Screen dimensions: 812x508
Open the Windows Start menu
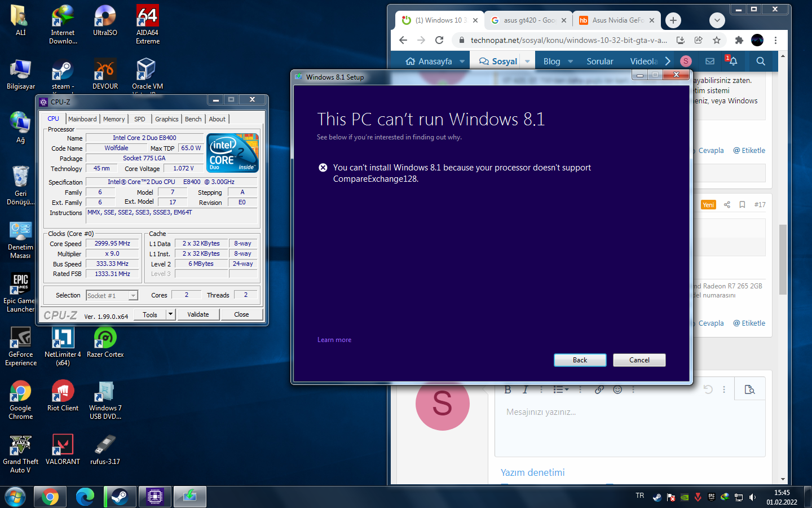[x=15, y=497]
